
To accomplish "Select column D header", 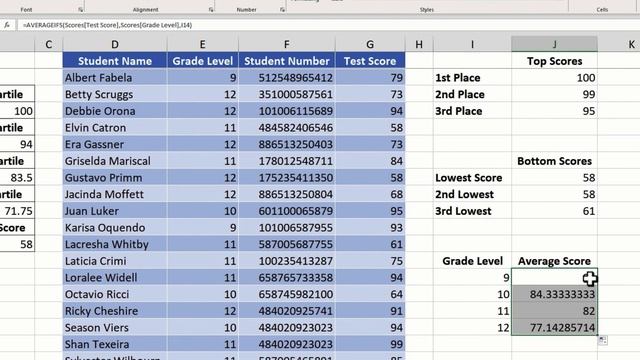I will [x=115, y=44].
